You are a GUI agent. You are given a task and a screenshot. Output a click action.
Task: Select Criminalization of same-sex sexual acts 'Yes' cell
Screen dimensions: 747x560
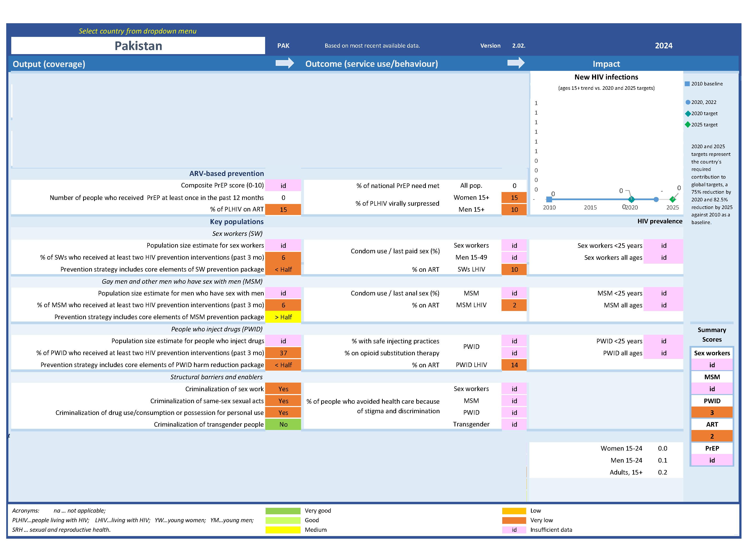coord(283,401)
